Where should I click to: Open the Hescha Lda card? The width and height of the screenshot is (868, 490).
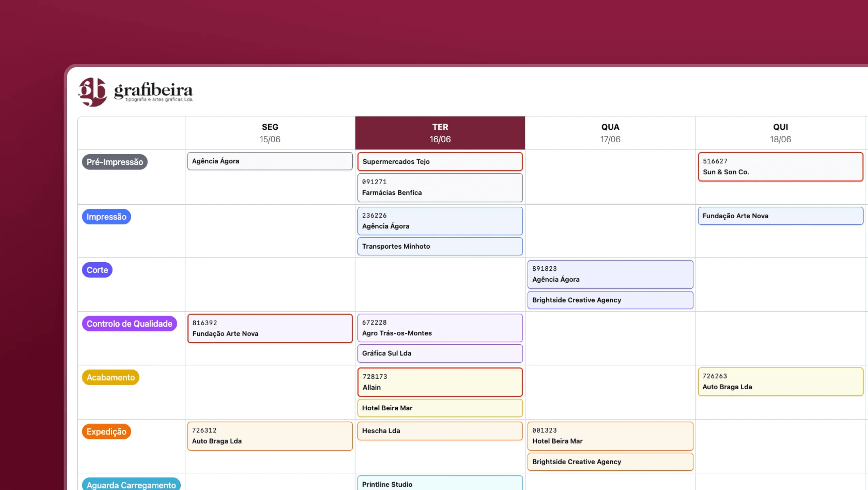440,431
